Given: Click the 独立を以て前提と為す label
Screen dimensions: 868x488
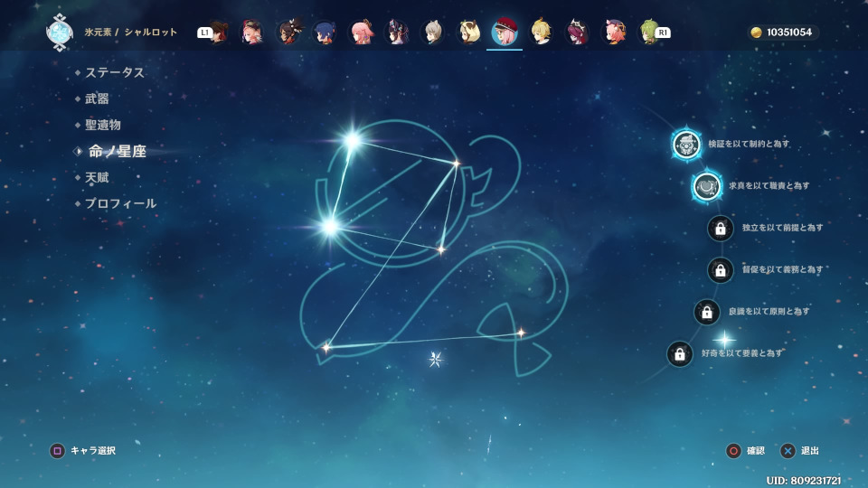Looking at the screenshot, I should 782,228.
